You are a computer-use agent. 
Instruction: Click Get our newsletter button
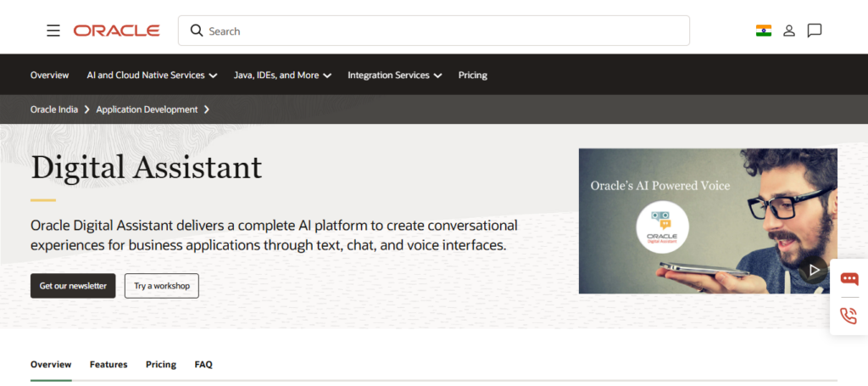click(x=73, y=286)
